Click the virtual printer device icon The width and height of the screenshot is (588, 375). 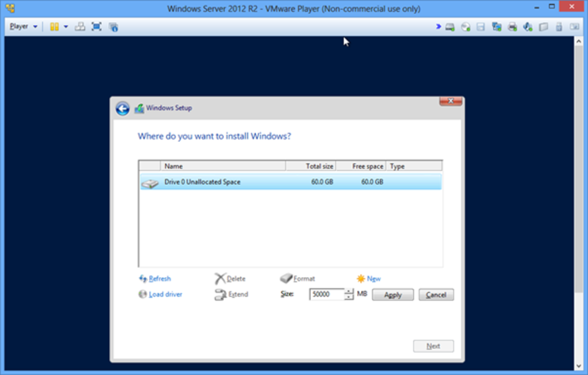(x=512, y=26)
